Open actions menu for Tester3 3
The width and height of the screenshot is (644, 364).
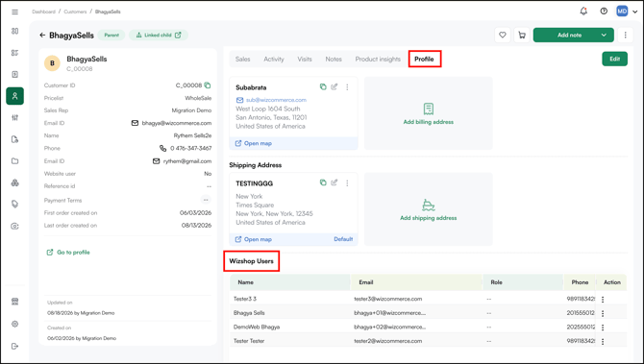[x=603, y=300]
